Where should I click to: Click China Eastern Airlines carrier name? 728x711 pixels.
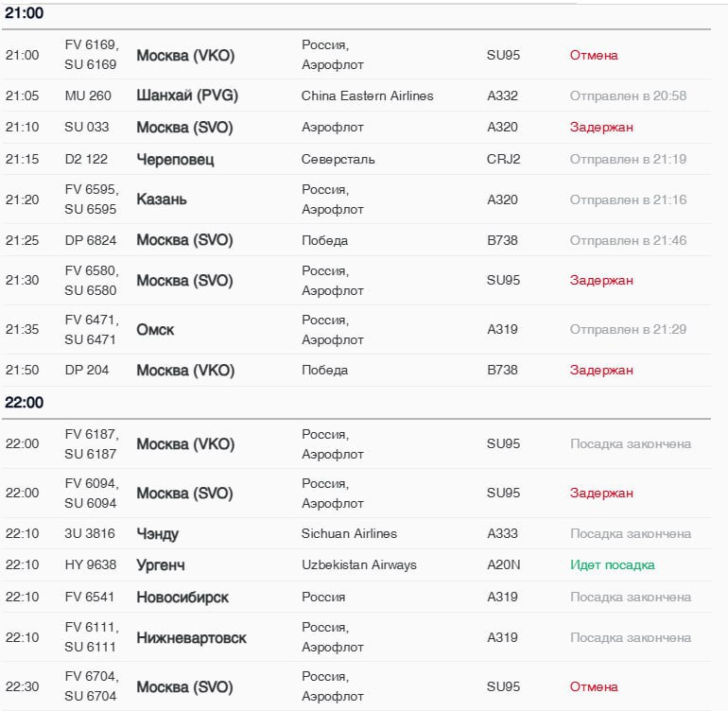[368, 95]
